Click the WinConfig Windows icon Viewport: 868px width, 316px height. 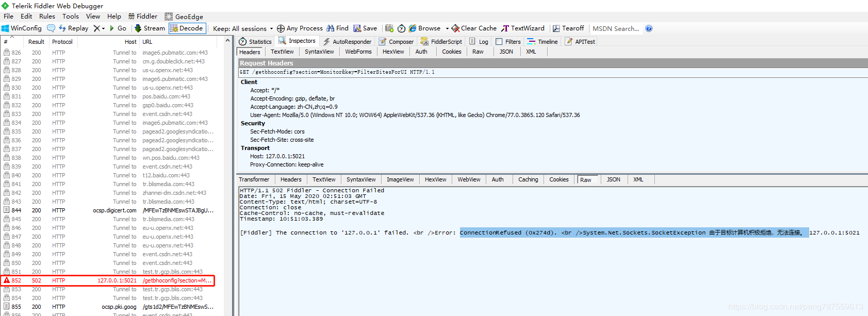[5, 28]
